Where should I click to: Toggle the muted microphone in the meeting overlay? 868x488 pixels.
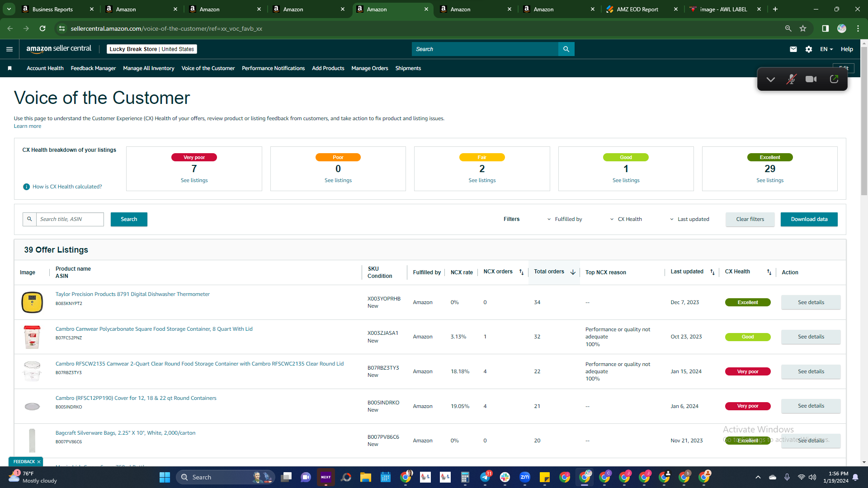[791, 79]
